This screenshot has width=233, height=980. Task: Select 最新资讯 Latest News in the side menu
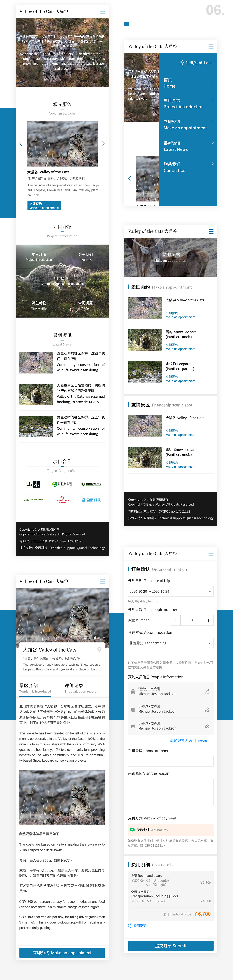pyautogui.click(x=176, y=146)
